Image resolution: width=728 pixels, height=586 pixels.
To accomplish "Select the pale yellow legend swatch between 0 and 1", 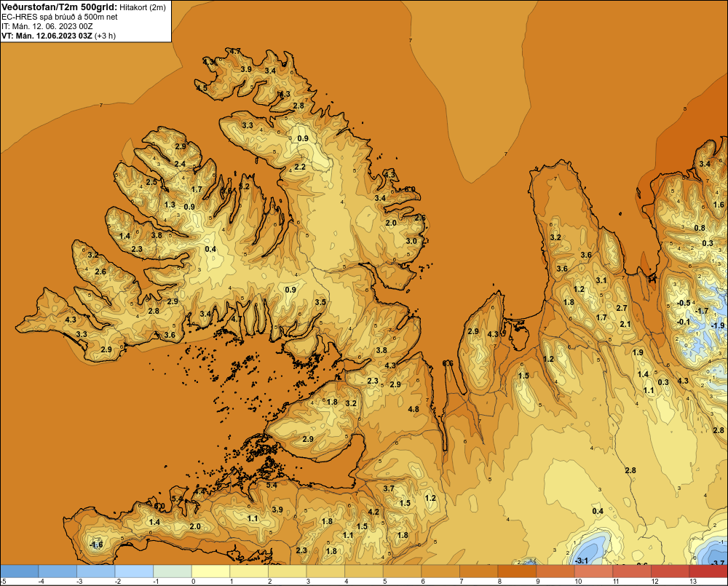I will coord(211,571).
